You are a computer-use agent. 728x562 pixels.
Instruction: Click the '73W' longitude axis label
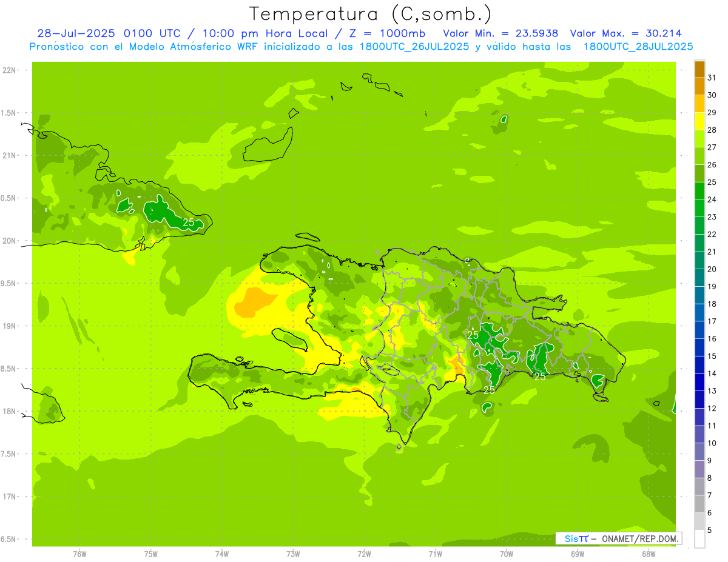(x=293, y=554)
